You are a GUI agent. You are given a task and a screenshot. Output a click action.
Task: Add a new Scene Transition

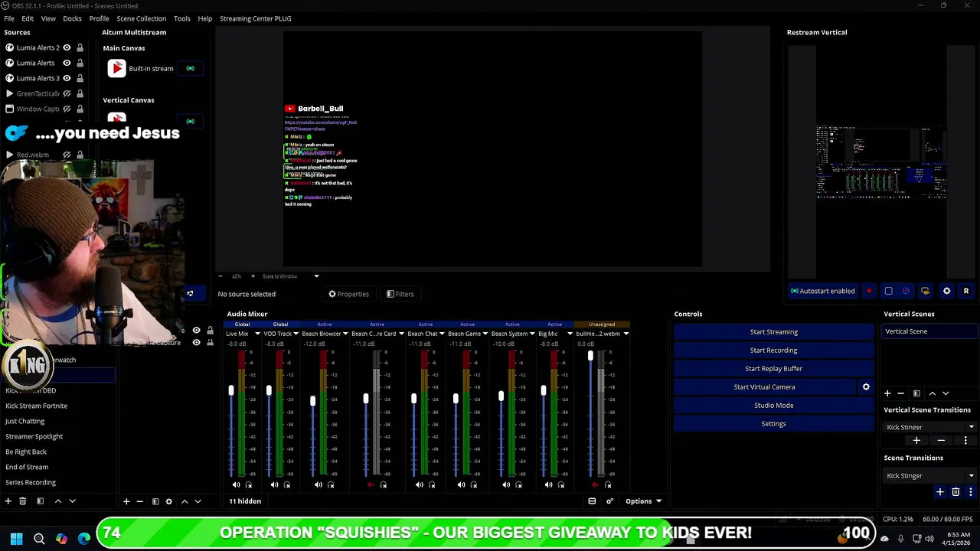940,492
